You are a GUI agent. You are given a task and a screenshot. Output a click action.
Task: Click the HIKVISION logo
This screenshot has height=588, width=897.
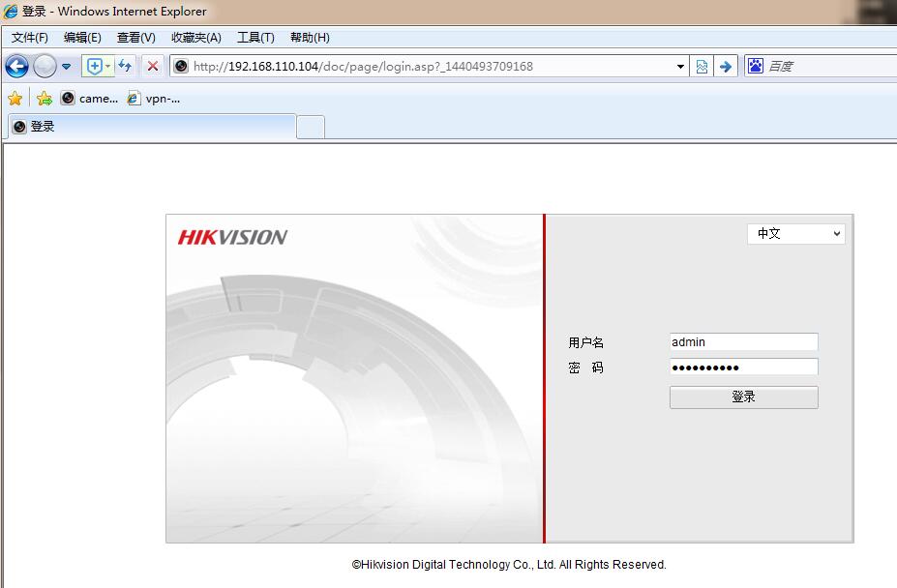232,237
